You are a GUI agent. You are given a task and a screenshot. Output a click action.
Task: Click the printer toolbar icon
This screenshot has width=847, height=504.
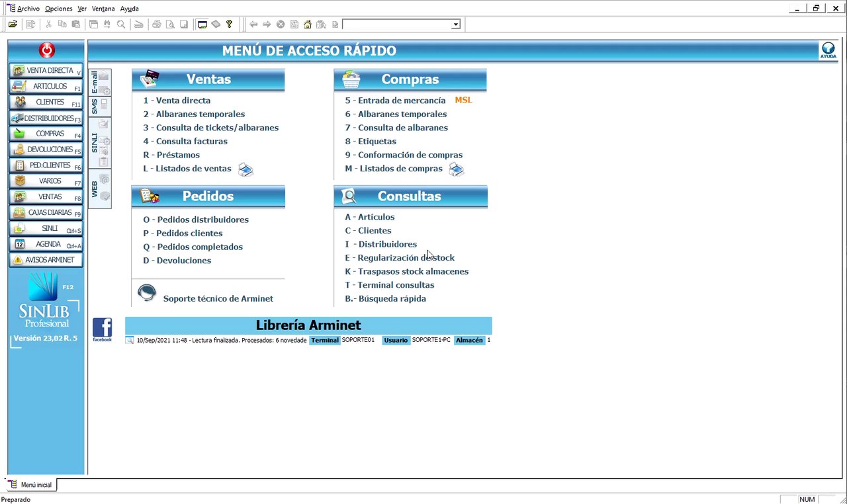pyautogui.click(x=156, y=24)
